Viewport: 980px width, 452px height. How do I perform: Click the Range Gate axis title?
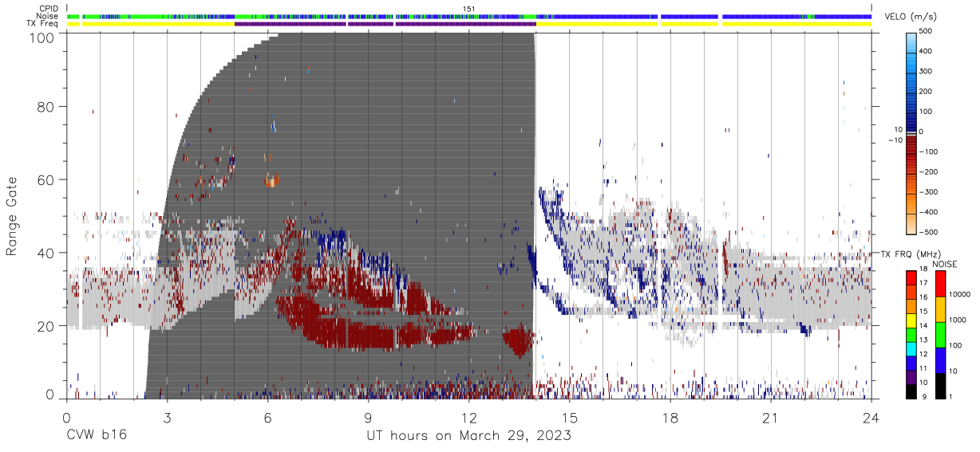(12, 215)
